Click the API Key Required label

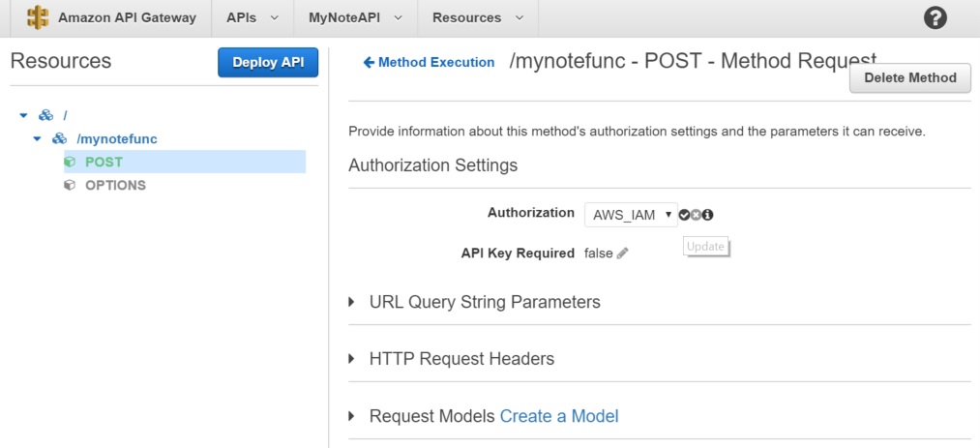[518, 254]
